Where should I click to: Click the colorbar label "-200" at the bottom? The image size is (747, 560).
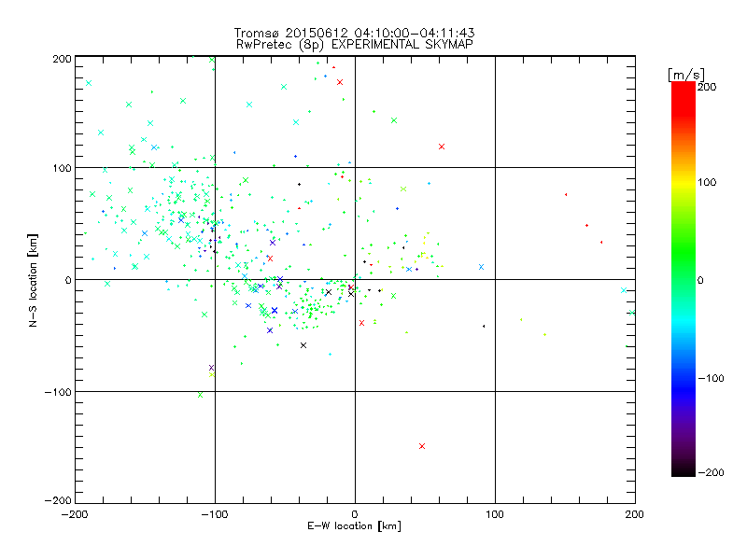coord(711,472)
